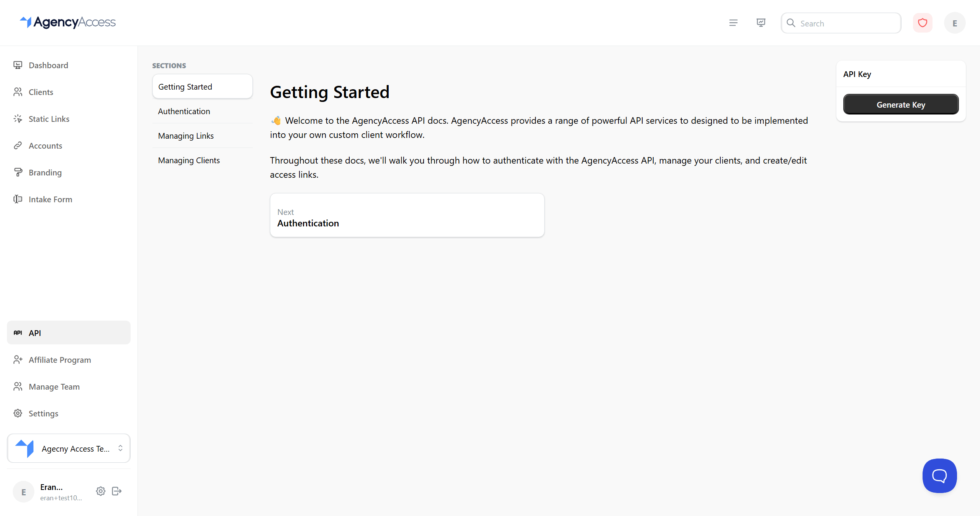The image size is (980, 516).
Task: Open Static Links from the sidebar
Action: click(49, 119)
